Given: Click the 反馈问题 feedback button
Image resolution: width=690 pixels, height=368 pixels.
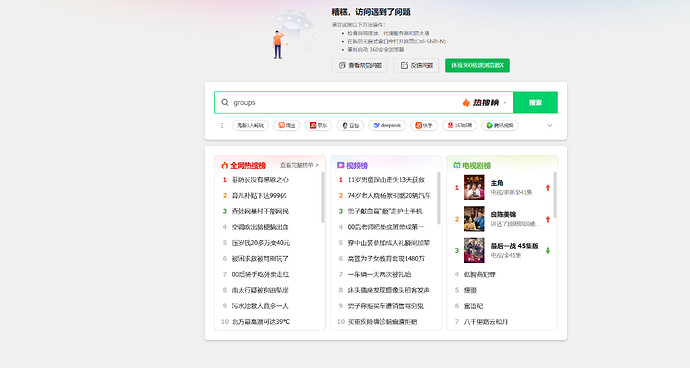Looking at the screenshot, I should coord(416,66).
